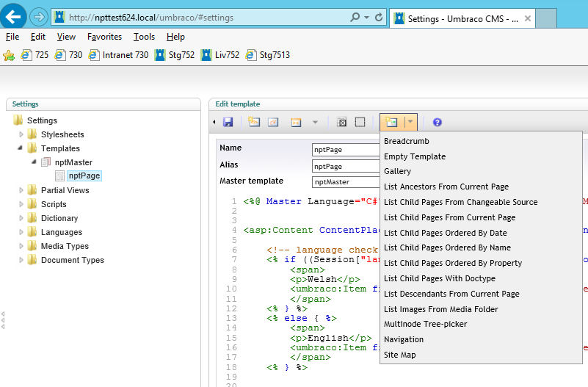Open the Intranet 730 favorite
The height and width of the screenshot is (387, 588).
pos(118,55)
